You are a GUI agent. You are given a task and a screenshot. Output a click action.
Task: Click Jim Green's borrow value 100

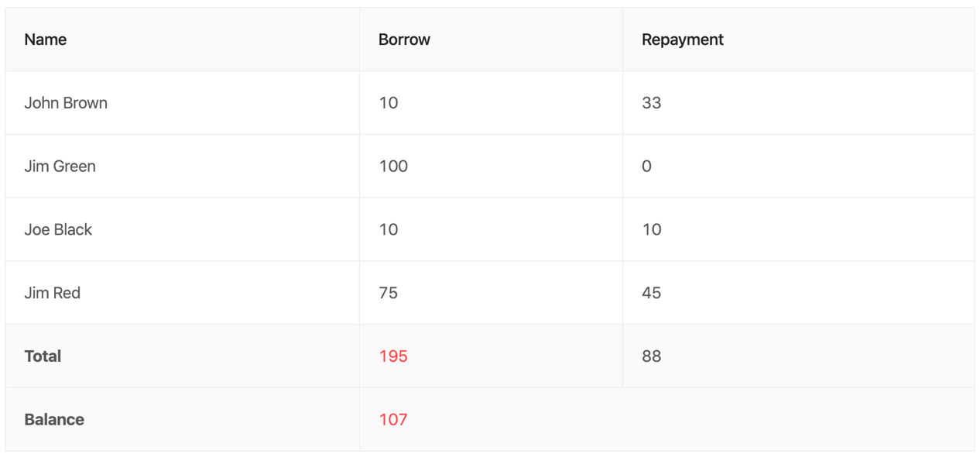393,167
